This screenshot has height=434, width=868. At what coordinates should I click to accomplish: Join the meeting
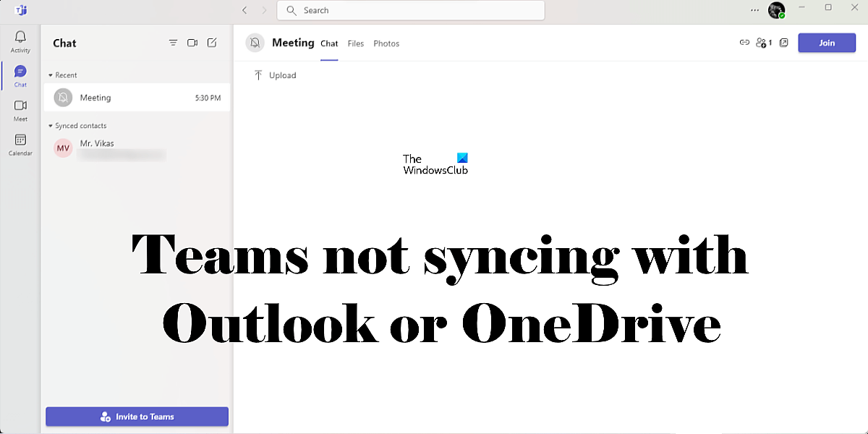(827, 43)
